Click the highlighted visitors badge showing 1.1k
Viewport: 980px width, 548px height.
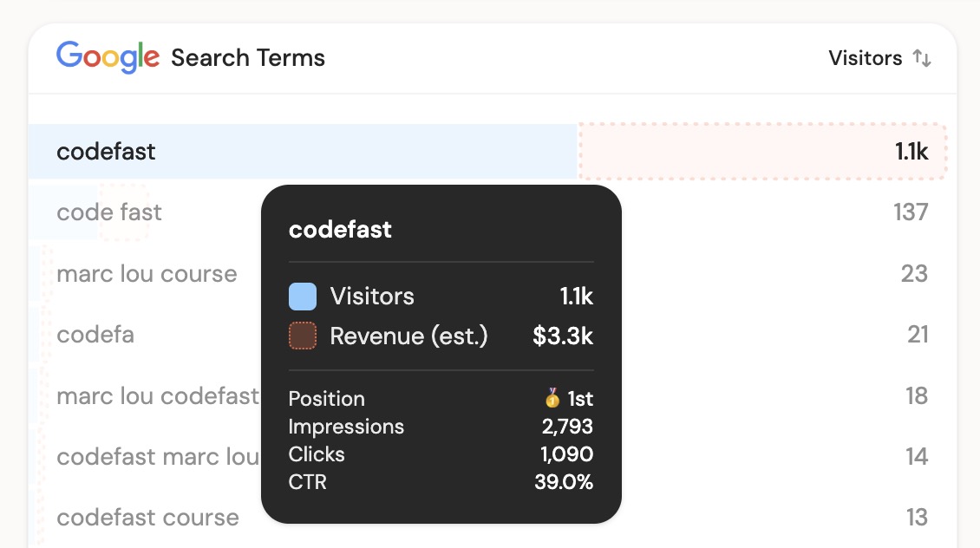click(x=911, y=151)
